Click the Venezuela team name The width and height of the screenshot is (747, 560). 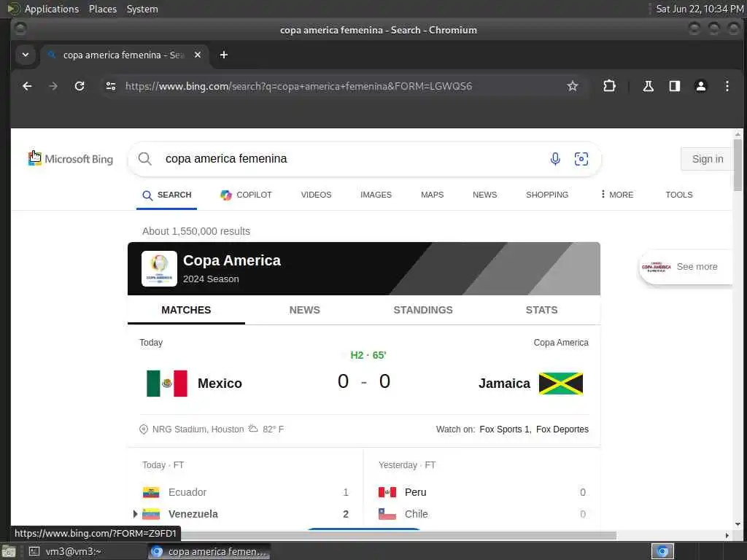[193, 514]
